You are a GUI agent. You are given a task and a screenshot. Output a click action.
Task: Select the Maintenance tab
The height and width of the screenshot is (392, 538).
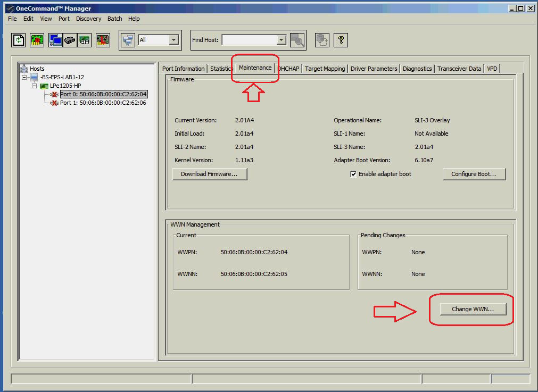point(255,68)
